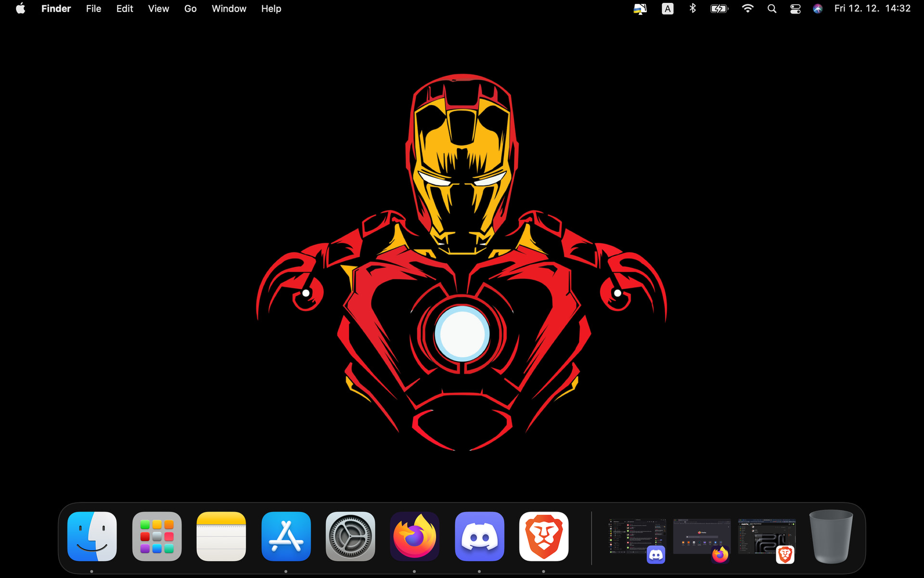Launch Brave browser from dock
Viewport: 924px width, 578px height.
tap(544, 536)
